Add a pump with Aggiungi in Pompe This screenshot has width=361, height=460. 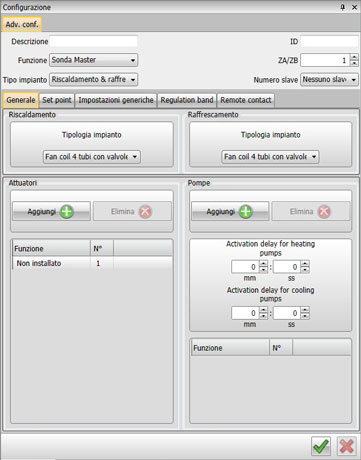[x=230, y=211]
